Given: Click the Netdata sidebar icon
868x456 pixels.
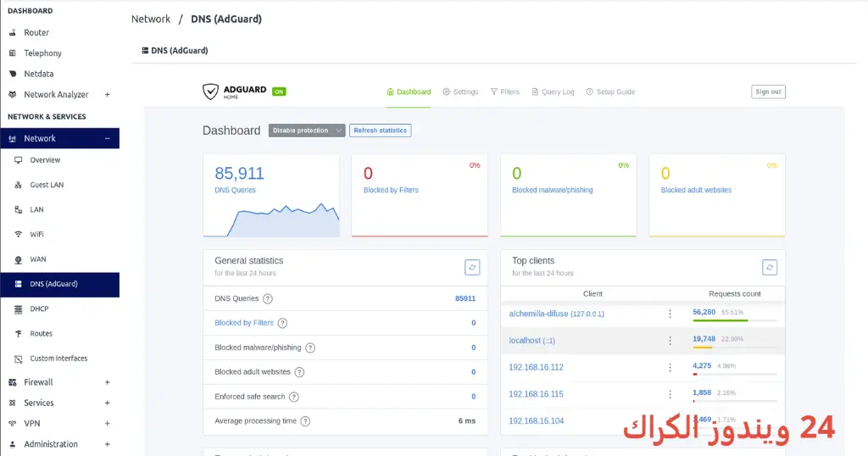Looking at the screenshot, I should click(x=12, y=74).
